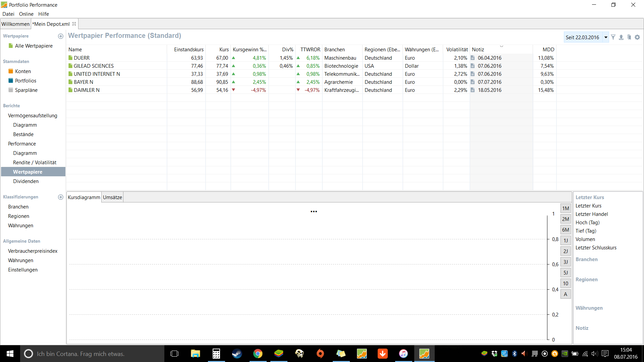Close the Mein Depot.xml tab

74,24
